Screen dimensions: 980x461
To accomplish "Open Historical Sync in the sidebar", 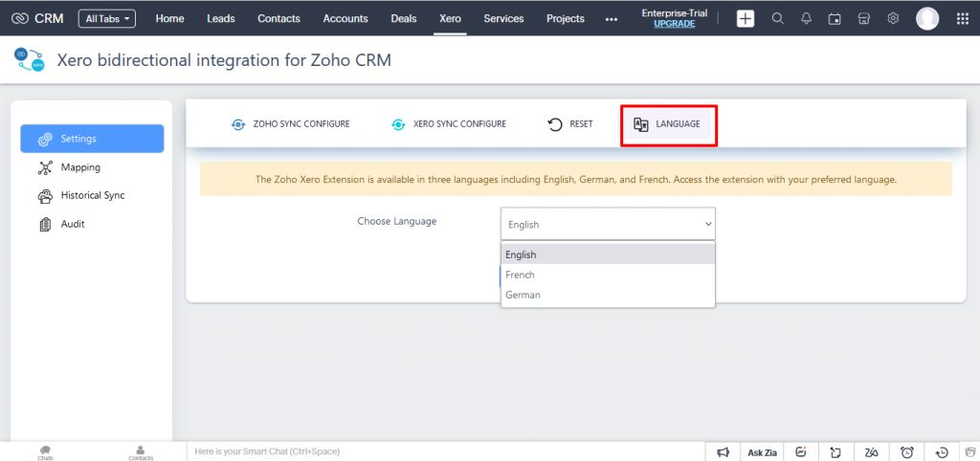I will (x=93, y=195).
